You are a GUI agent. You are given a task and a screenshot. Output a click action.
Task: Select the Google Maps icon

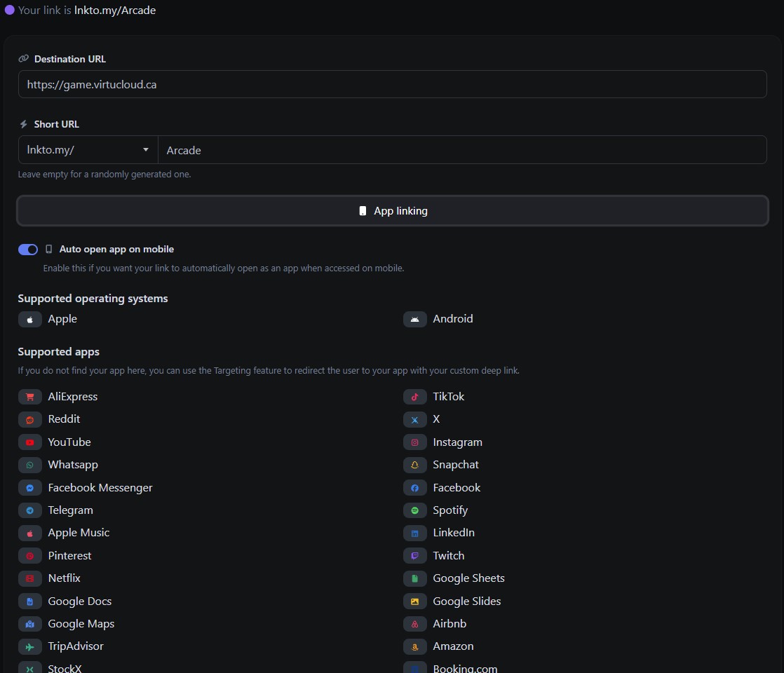click(x=29, y=624)
